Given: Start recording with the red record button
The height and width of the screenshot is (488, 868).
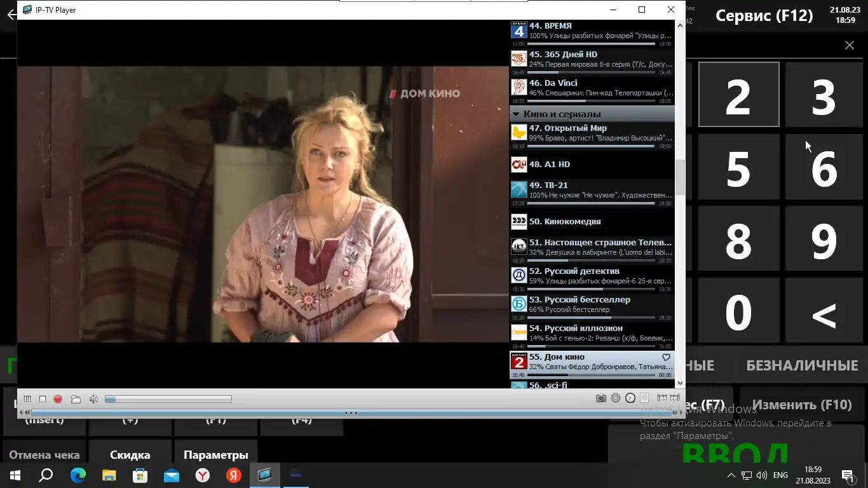Looking at the screenshot, I should click(58, 399).
